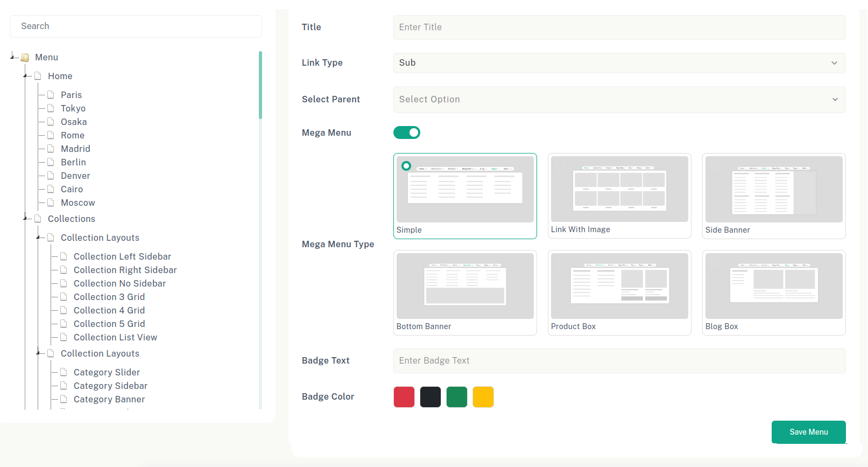Click the page icon beside Collections

tap(38, 219)
